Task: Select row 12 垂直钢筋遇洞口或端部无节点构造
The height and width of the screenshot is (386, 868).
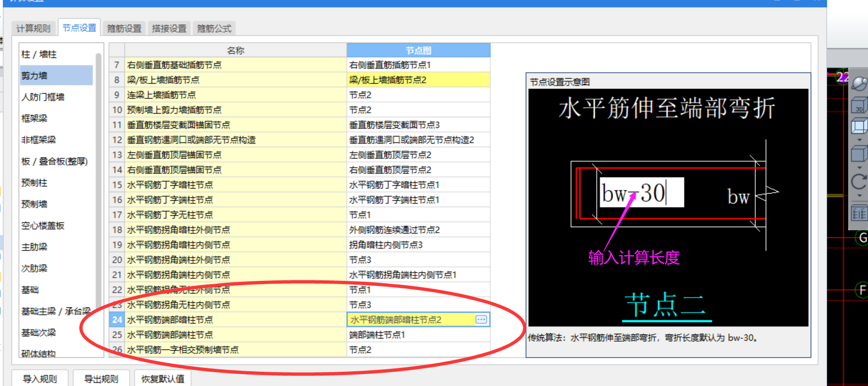Action: [x=236, y=140]
